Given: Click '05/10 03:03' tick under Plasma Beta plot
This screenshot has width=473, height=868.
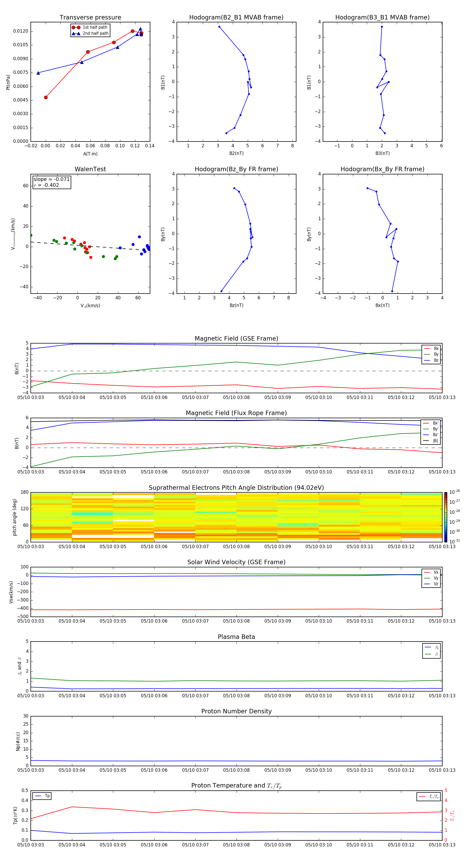Looking at the screenshot, I should (31, 695).
